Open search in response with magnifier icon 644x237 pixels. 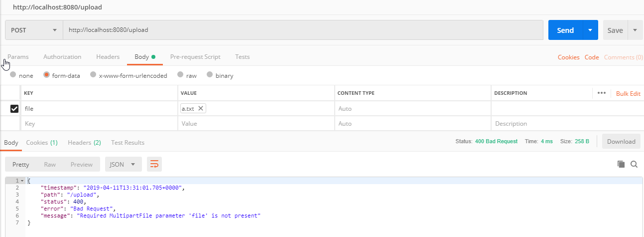(634, 164)
